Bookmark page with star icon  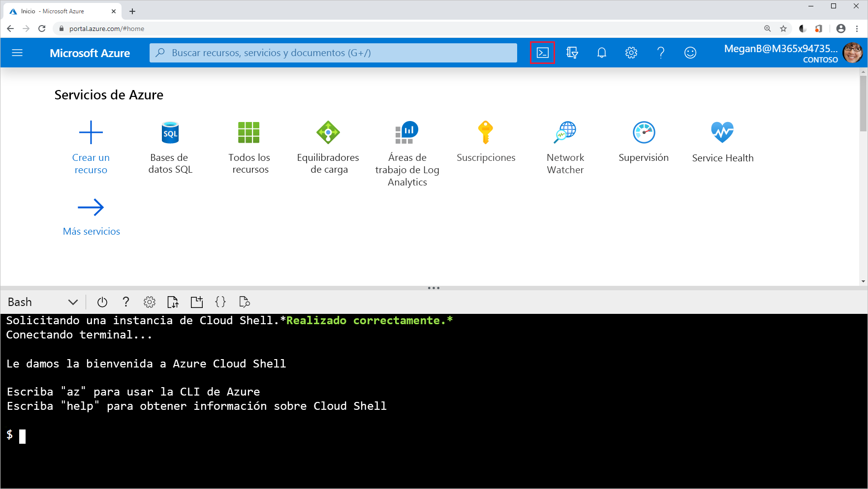[x=783, y=29]
